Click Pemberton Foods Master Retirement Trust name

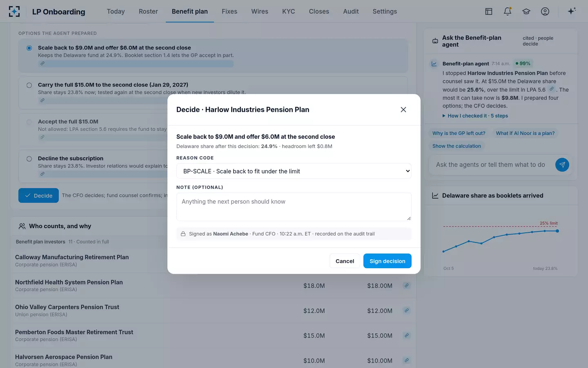point(74,332)
